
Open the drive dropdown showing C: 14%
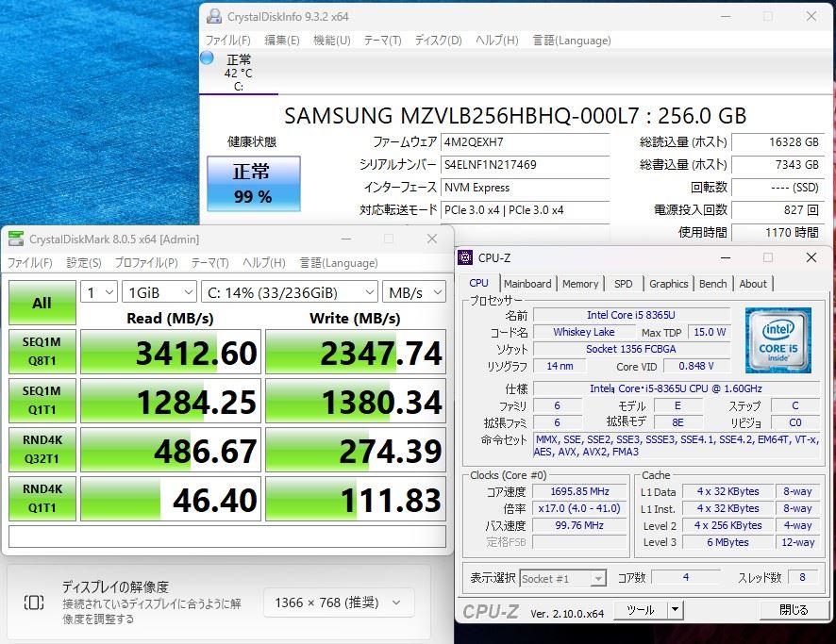tap(290, 292)
